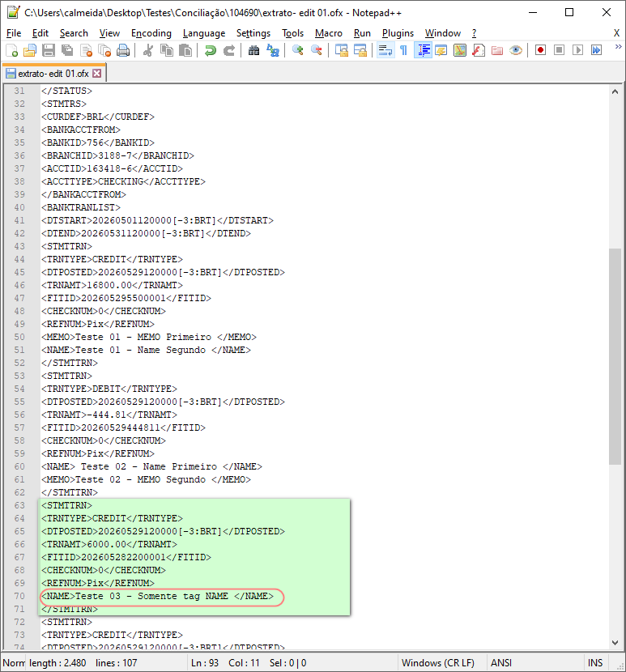Open user defined language icon
The image size is (626, 672).
coord(441,50)
